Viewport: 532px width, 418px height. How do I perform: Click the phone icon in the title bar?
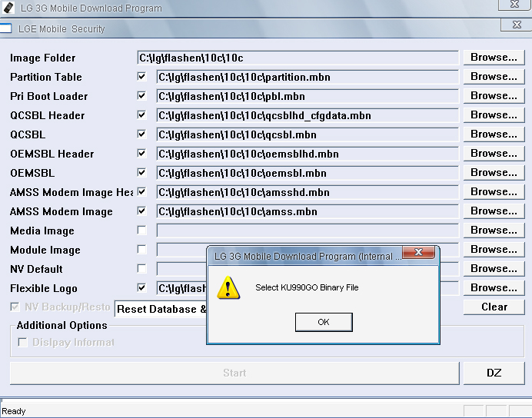pyautogui.click(x=8, y=8)
